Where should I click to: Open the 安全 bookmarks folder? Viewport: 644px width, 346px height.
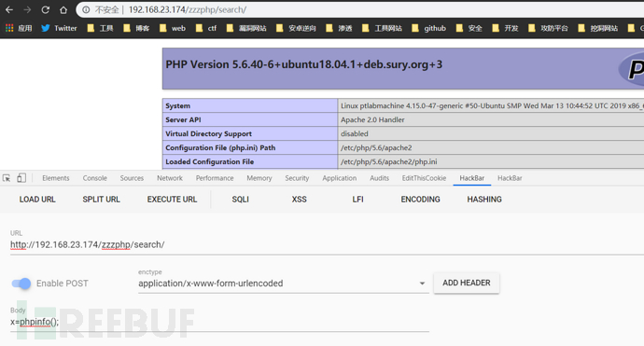tap(469, 28)
